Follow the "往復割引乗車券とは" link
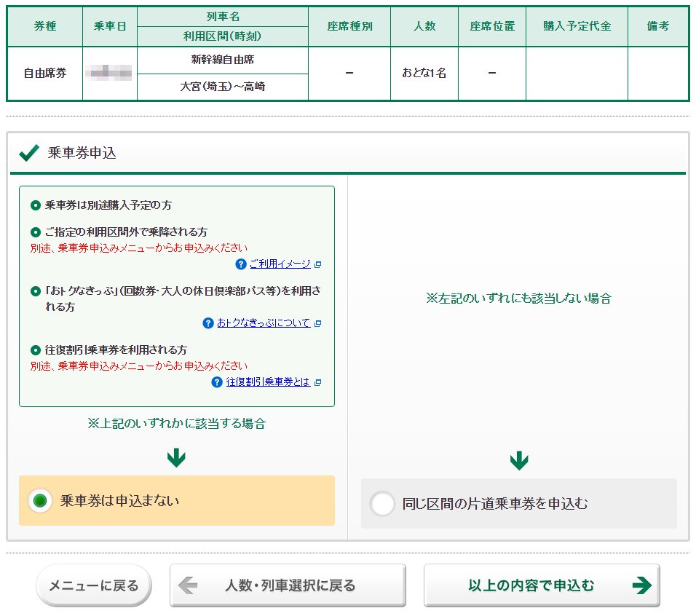This screenshot has height=616, width=696. click(x=268, y=382)
